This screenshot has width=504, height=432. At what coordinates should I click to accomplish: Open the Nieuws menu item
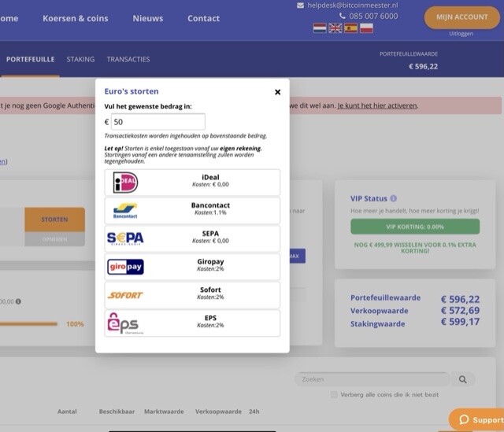pyautogui.click(x=148, y=18)
